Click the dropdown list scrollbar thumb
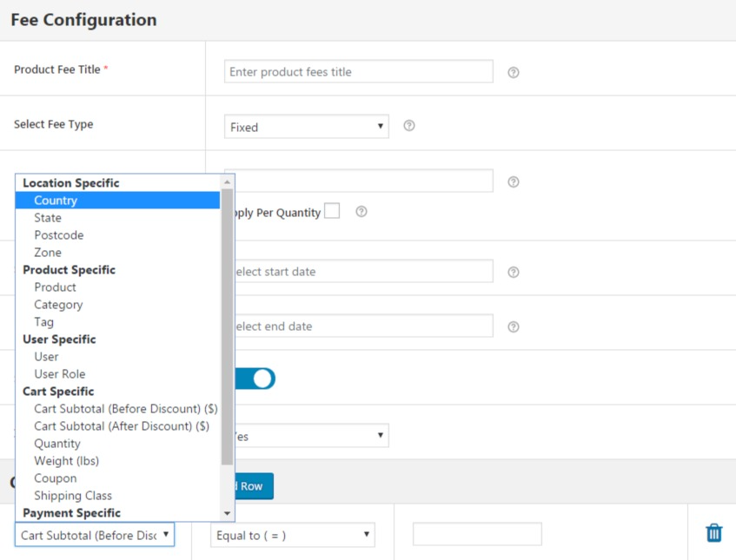This screenshot has height=560, width=736. (227, 327)
